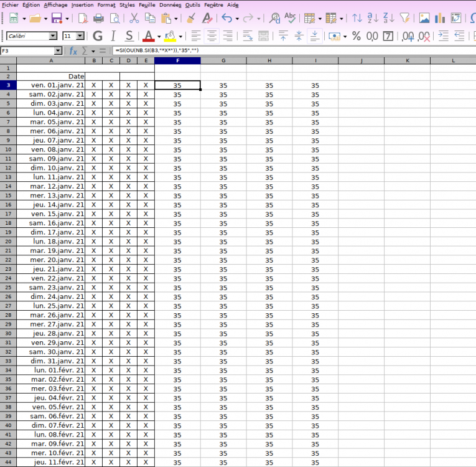
Task: Toggle Center Vertically
Action: point(299,36)
